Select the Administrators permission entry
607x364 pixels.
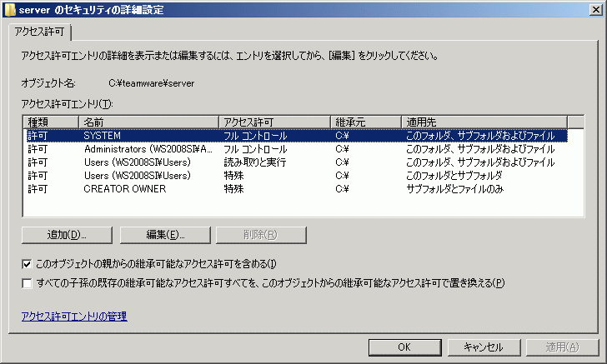(x=296, y=149)
